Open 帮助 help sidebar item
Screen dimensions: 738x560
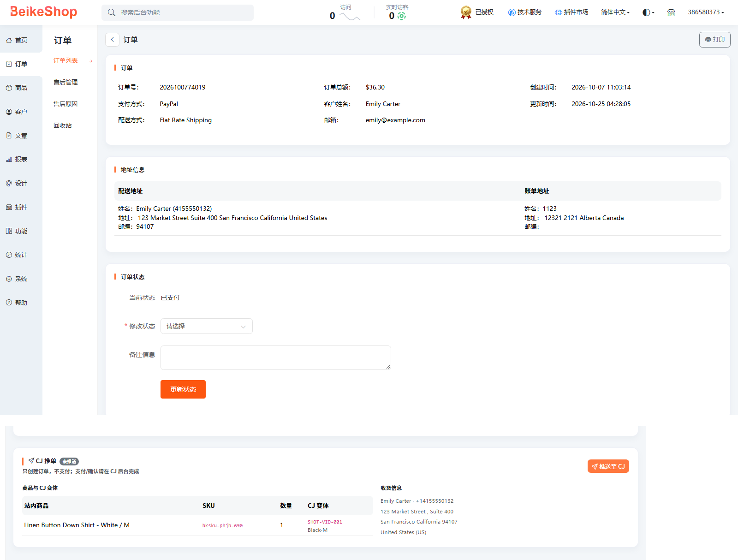click(21, 303)
